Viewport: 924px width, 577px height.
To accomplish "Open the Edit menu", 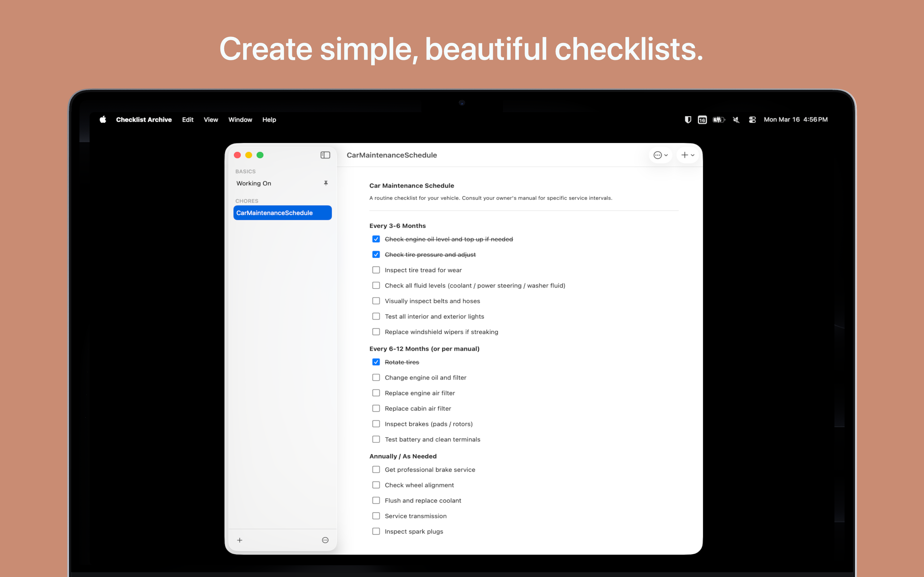I will [187, 120].
